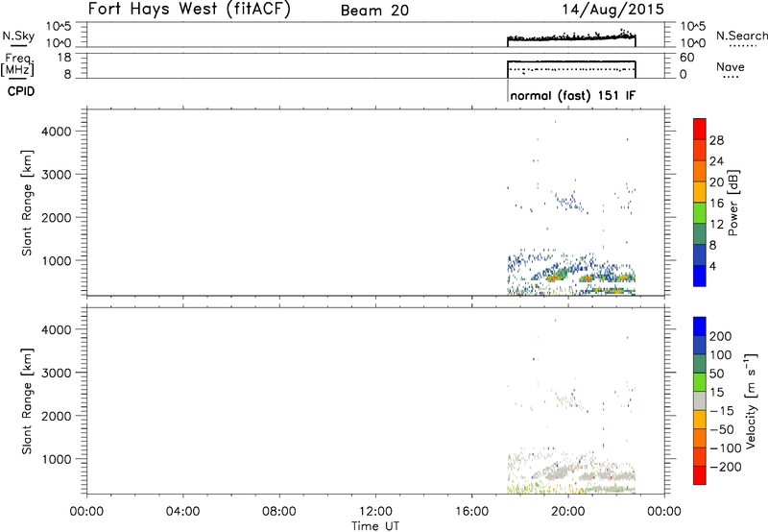768x532 pixels.
Task: Click the 'Slant Range [km]' label of power panel
Action: coord(27,203)
